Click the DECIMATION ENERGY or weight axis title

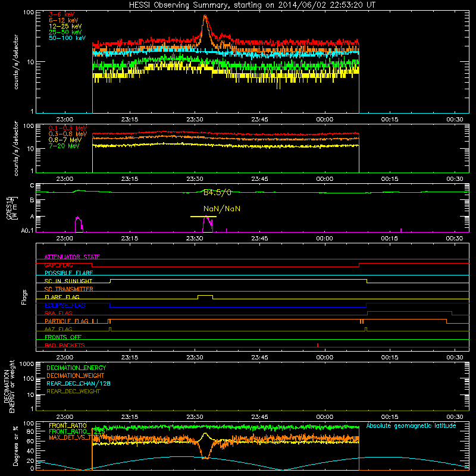[9, 386]
